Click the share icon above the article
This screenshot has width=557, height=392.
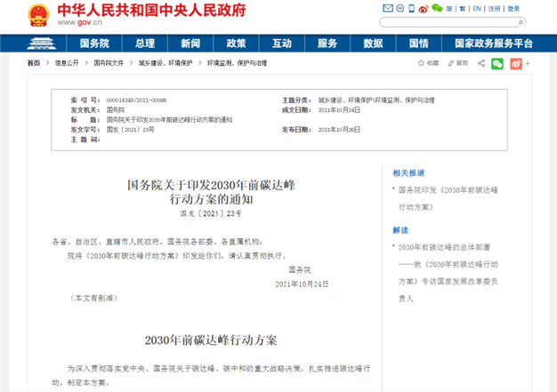(x=481, y=63)
